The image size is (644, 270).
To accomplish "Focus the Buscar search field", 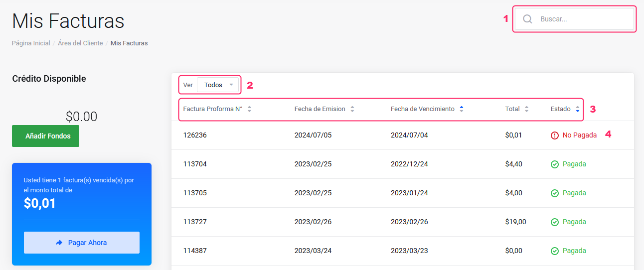I will (x=583, y=19).
